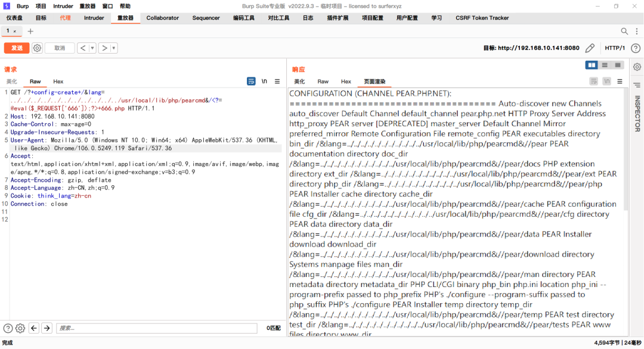Switch response view to Hex tab
The image size is (644, 349).
click(x=346, y=82)
